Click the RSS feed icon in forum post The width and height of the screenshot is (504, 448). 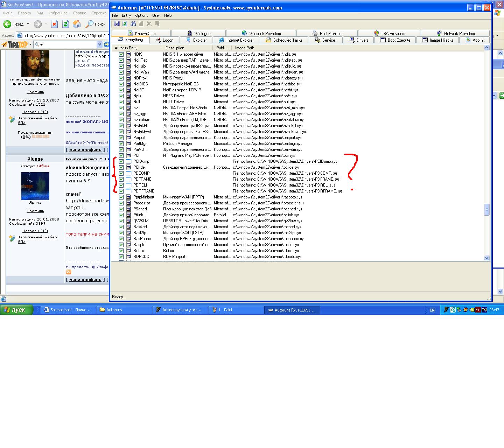69,272
